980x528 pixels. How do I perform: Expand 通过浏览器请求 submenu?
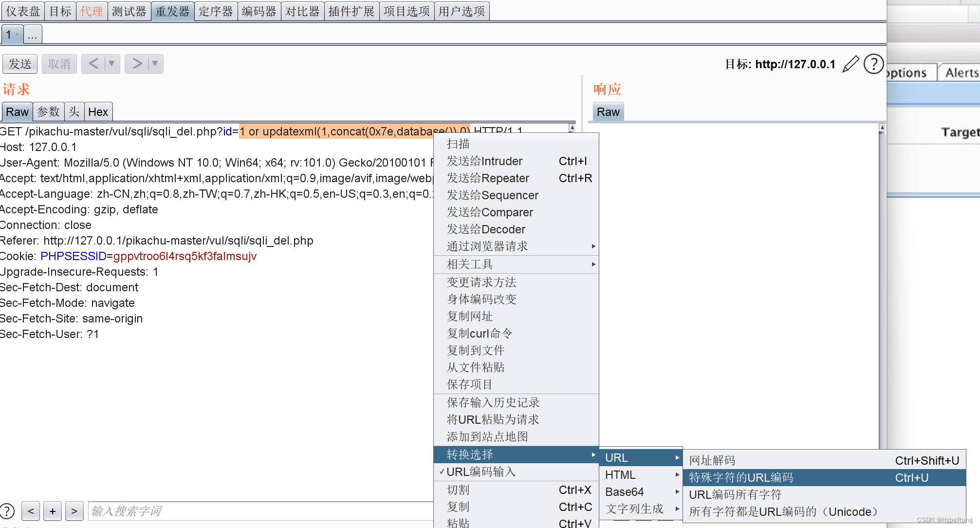[516, 246]
